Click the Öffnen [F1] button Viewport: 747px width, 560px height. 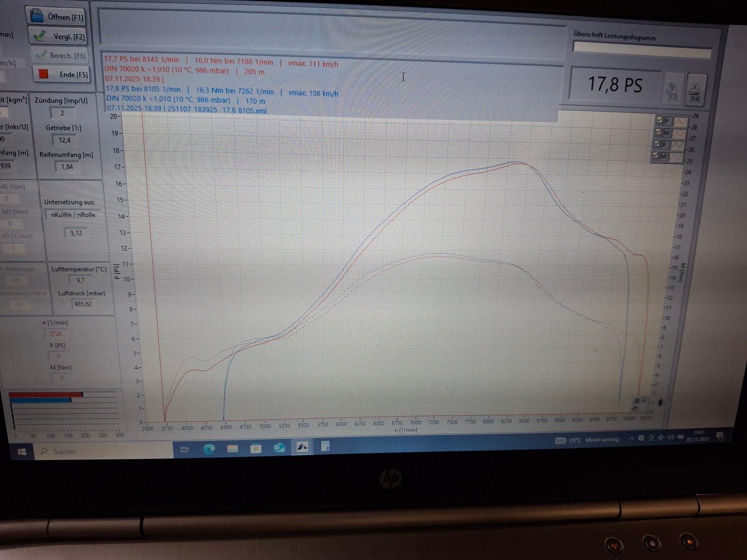coord(56,17)
